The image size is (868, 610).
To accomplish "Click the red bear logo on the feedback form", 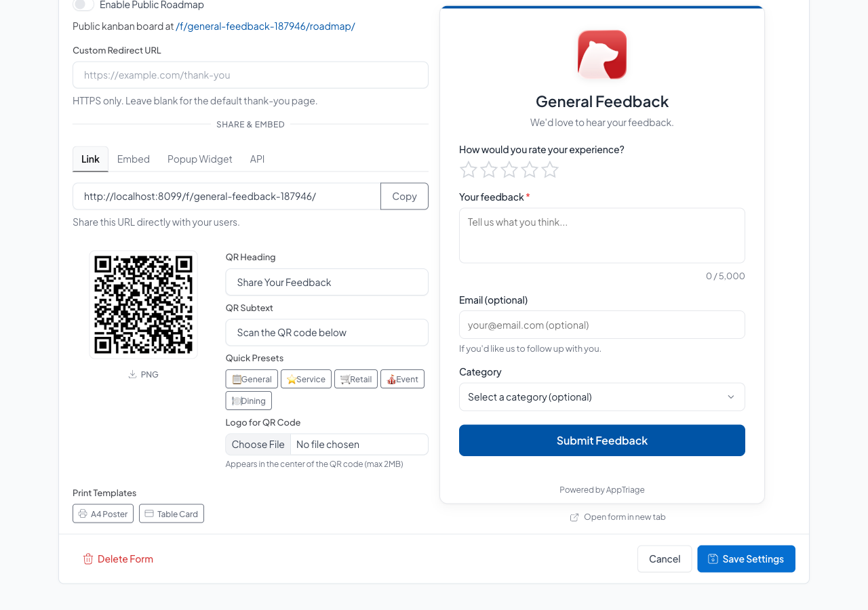I will (601, 54).
